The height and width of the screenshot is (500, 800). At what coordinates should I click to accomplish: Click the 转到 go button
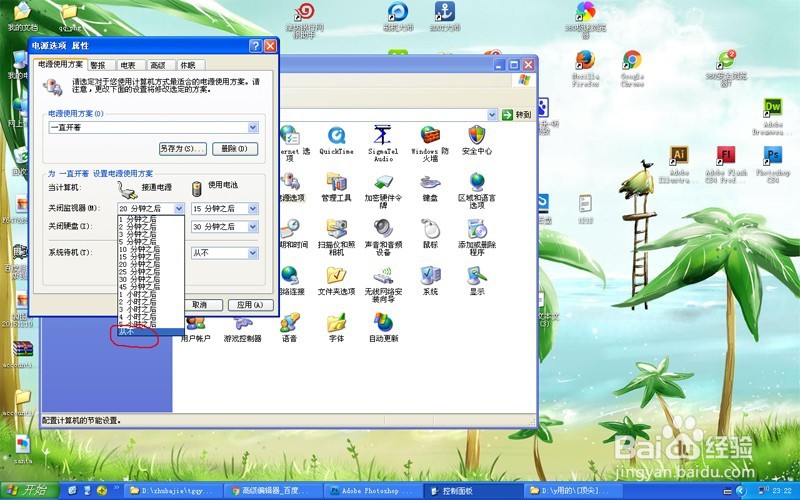coord(517,115)
